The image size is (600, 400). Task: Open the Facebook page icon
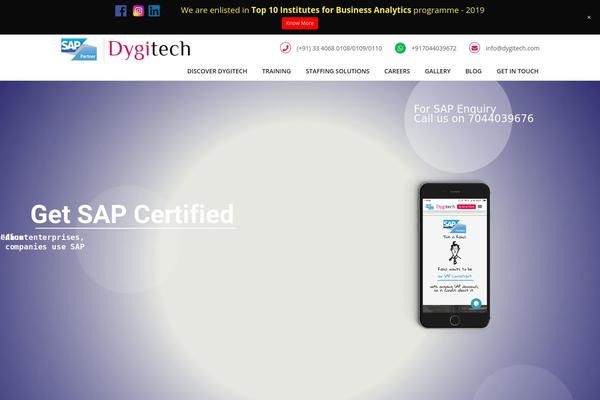click(121, 11)
